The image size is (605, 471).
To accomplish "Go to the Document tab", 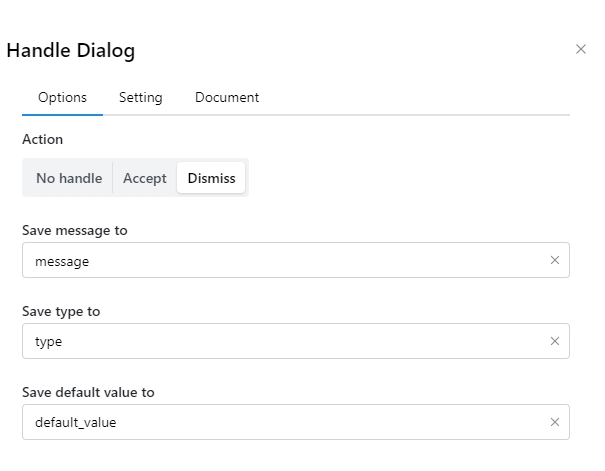I will (x=227, y=98).
